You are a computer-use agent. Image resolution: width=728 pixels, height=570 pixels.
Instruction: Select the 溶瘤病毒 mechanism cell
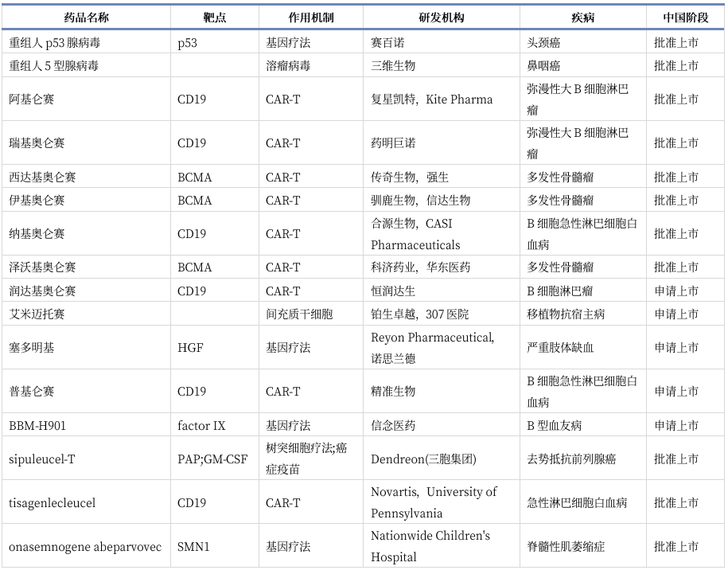click(x=288, y=66)
